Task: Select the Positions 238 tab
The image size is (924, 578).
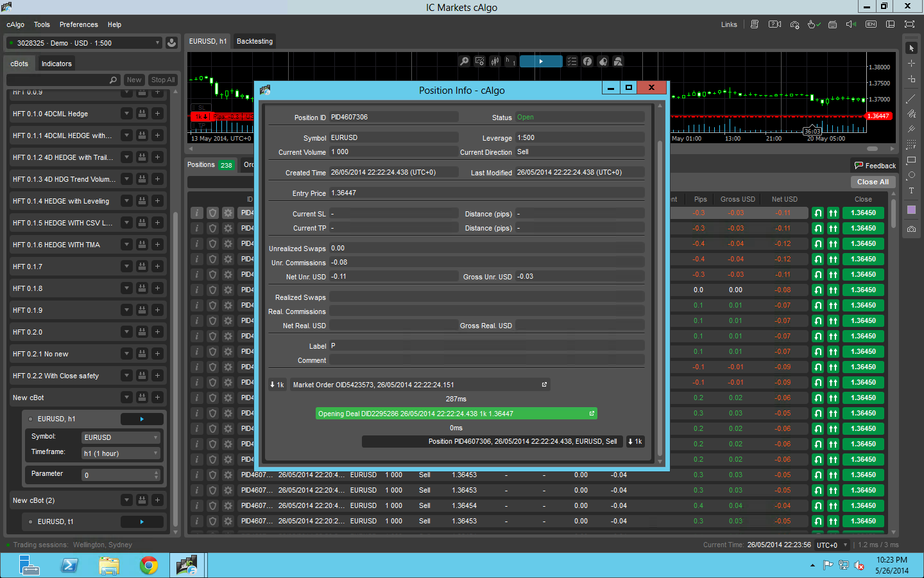Action: [x=210, y=165]
